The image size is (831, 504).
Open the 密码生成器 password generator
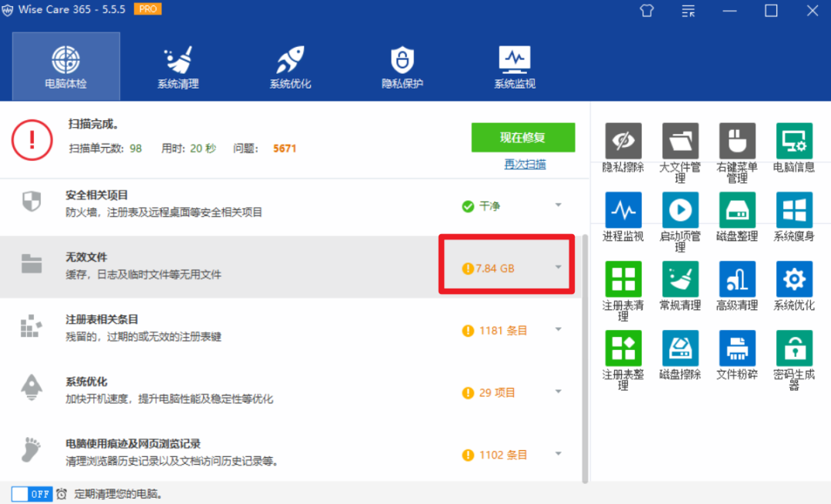coord(794,349)
